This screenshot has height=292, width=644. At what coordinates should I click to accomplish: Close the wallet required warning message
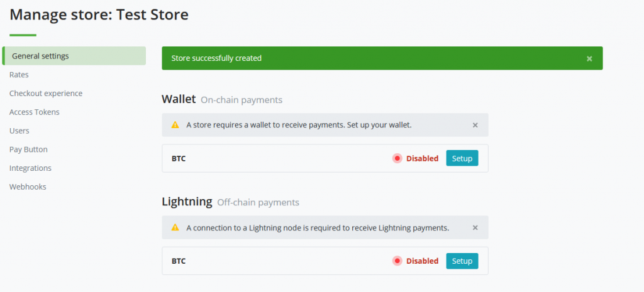coord(475,125)
